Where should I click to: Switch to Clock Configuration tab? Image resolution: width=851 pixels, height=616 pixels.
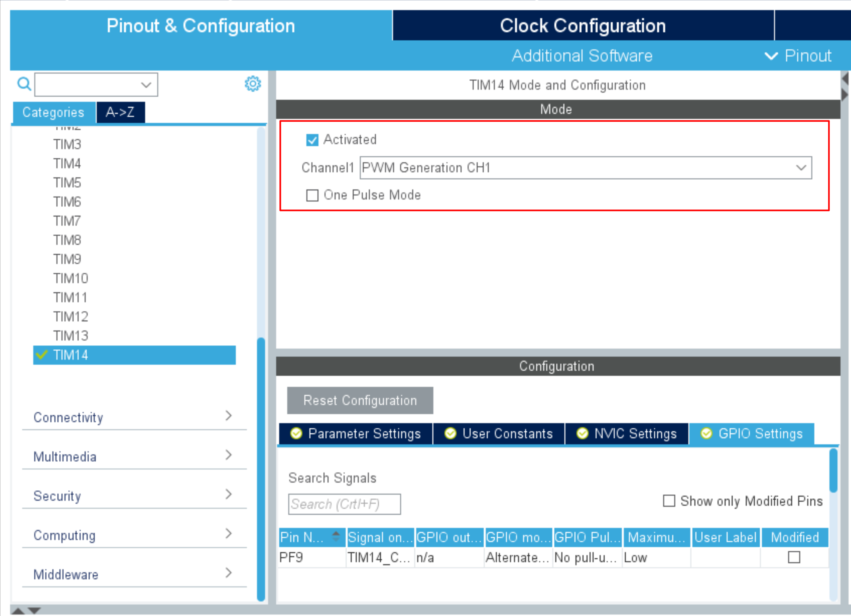point(583,26)
